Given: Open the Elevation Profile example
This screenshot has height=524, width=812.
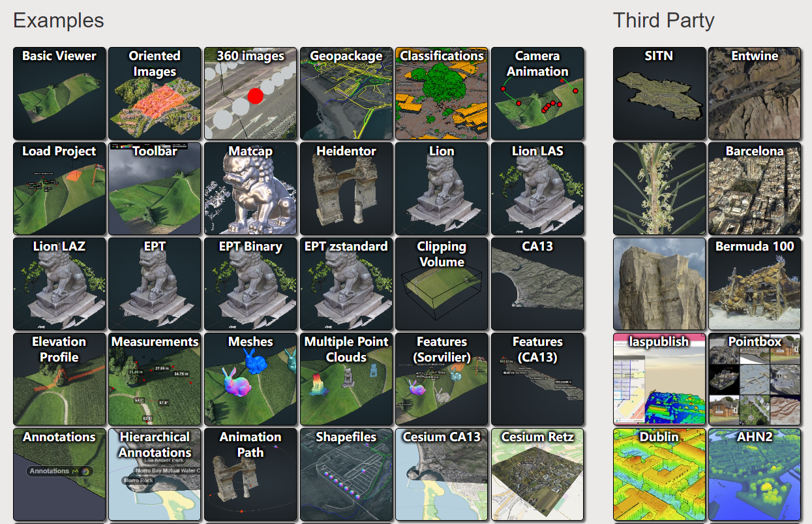Looking at the screenshot, I should click(59, 379).
